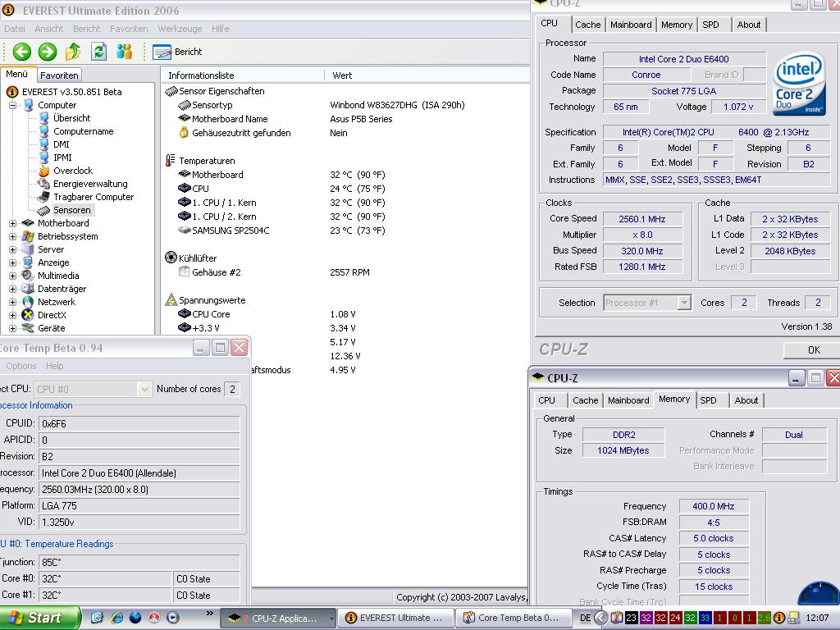Click the Windows Start button
840x630 pixels.
click(39, 618)
